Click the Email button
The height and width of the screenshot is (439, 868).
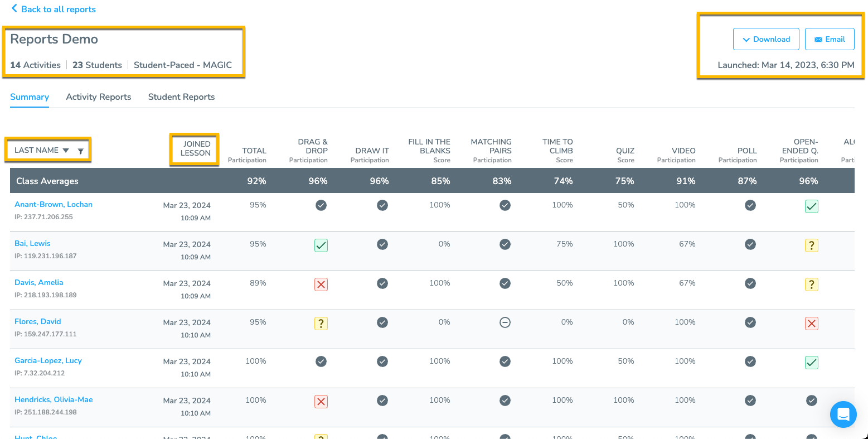[x=830, y=39]
